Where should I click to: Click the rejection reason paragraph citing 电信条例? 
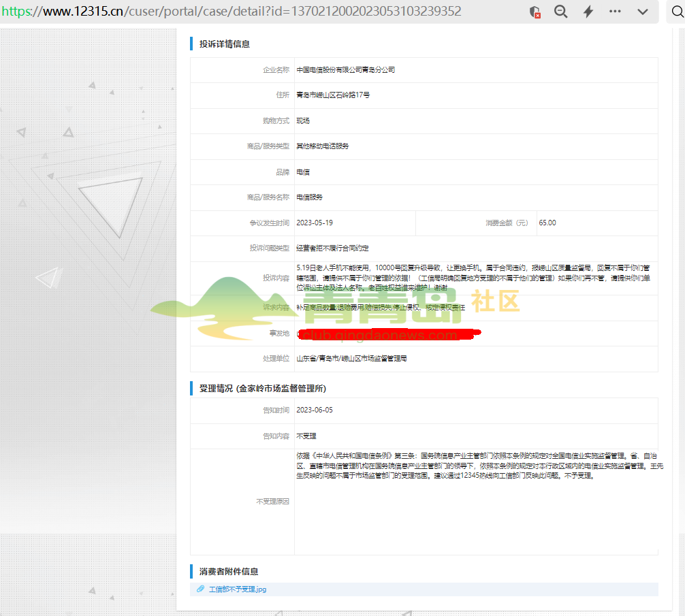point(479,466)
